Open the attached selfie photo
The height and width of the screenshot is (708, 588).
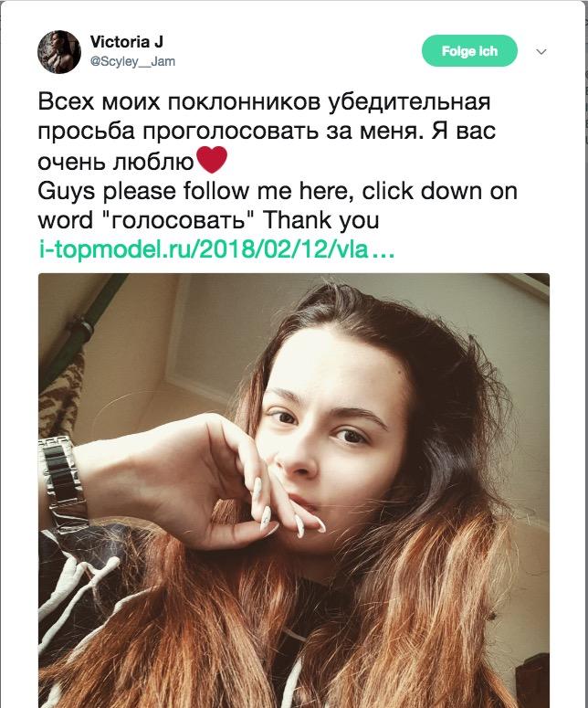[294, 491]
